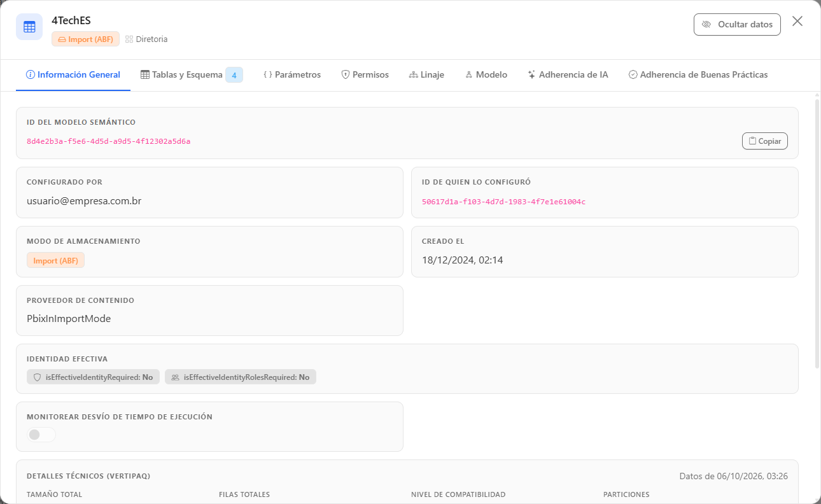Click the Tamaño Total column label
Viewport: 821px width, 504px height.
[x=55, y=494]
